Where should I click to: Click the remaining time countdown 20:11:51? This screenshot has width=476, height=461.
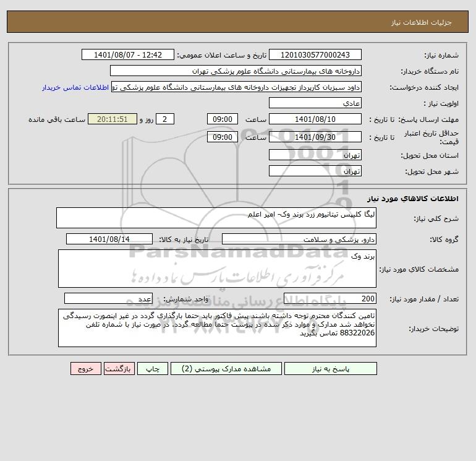(113, 119)
